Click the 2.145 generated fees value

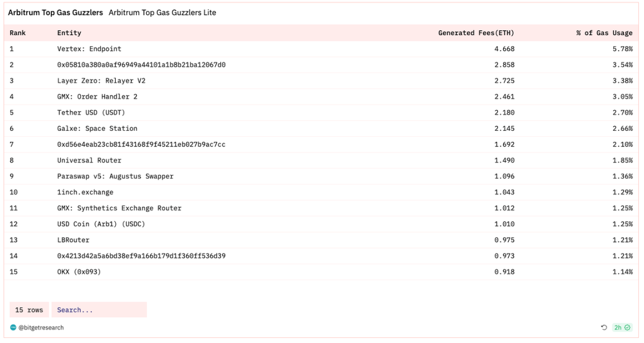504,128
